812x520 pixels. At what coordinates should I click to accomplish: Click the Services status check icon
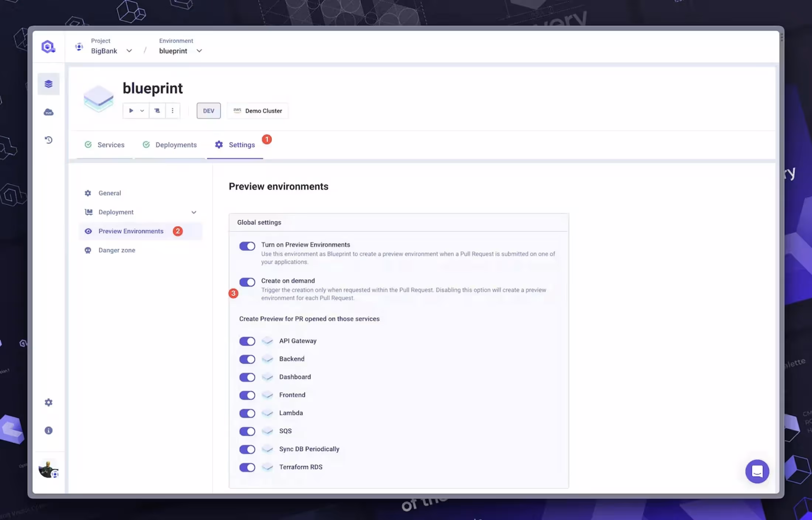click(x=88, y=144)
